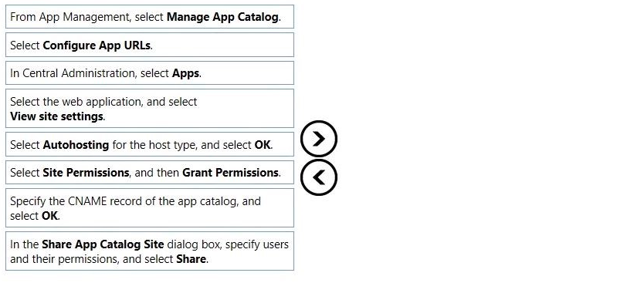
Task: Click the right-arrow move button
Action: [x=319, y=139]
